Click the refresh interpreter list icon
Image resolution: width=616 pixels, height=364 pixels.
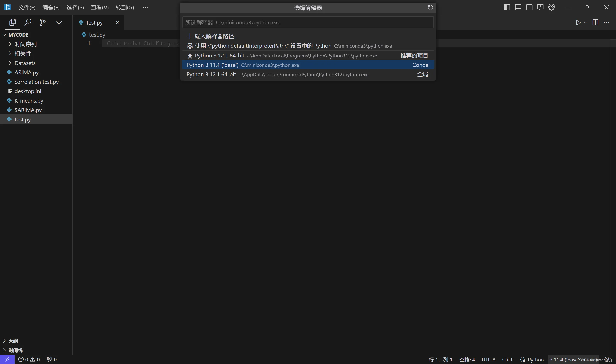tap(430, 8)
